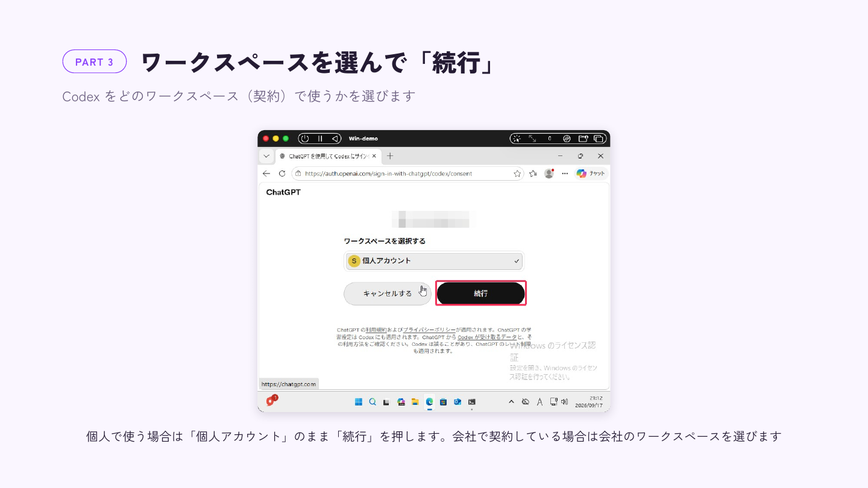Open Edge settings and more menu
868x488 pixels.
tap(565, 174)
